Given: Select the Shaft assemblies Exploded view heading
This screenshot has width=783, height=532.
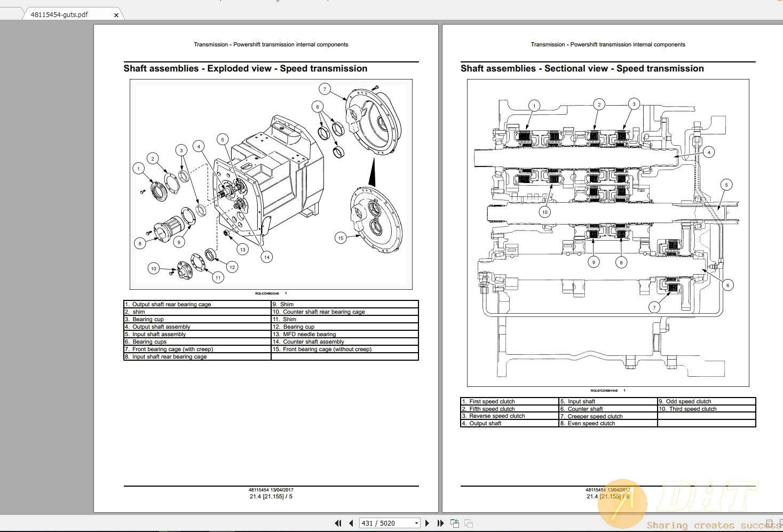Looking at the screenshot, I should click(245, 68).
